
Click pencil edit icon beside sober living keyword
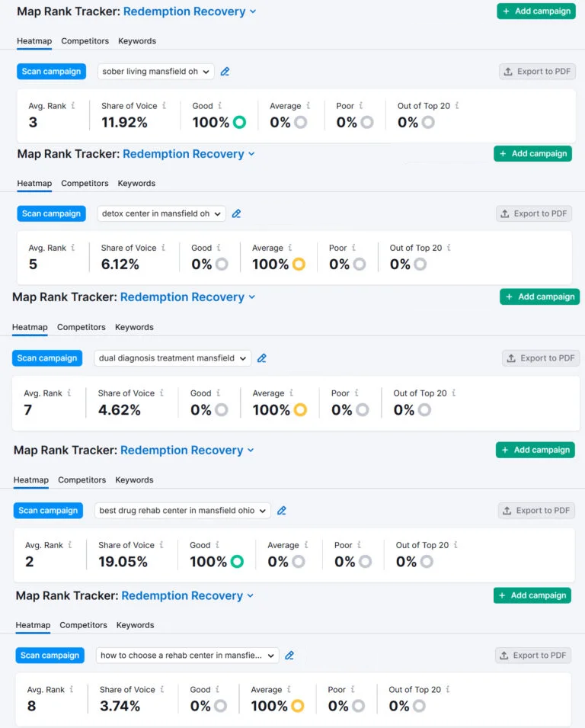(225, 72)
